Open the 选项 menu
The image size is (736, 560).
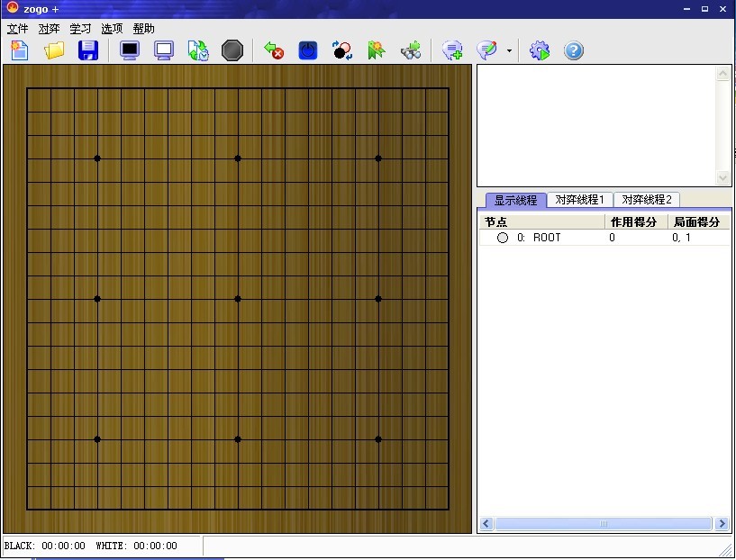pyautogui.click(x=110, y=28)
